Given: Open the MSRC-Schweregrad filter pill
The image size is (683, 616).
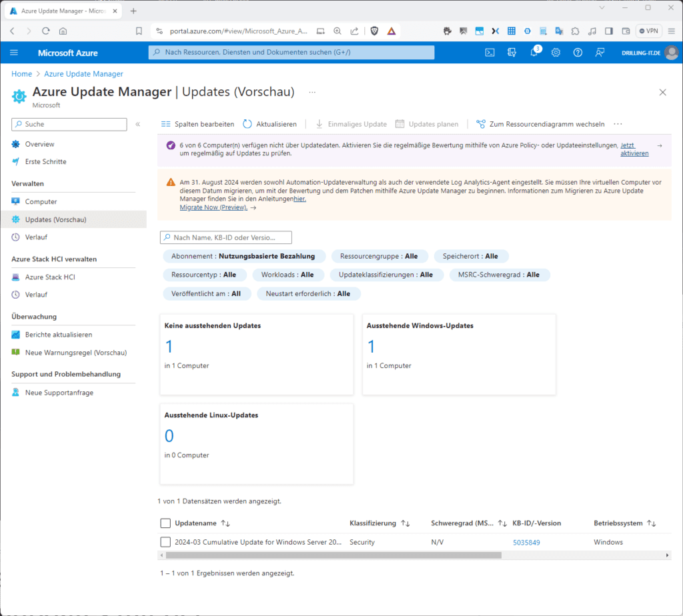Looking at the screenshot, I should pyautogui.click(x=499, y=275).
